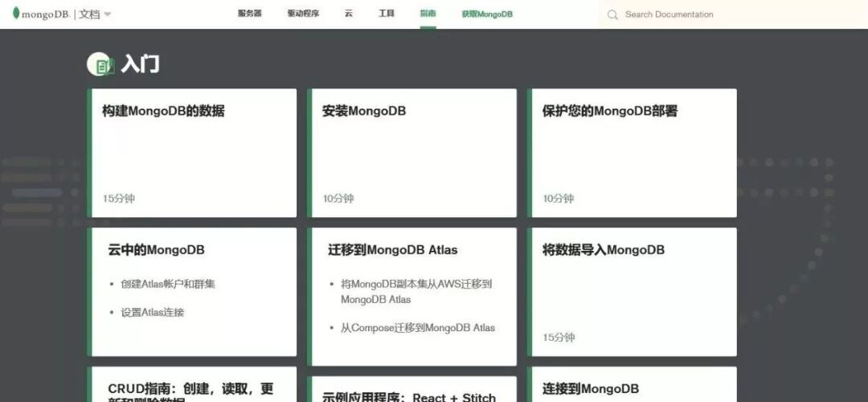
Task: Click the 获取MongoDB link
Action: [487, 14]
